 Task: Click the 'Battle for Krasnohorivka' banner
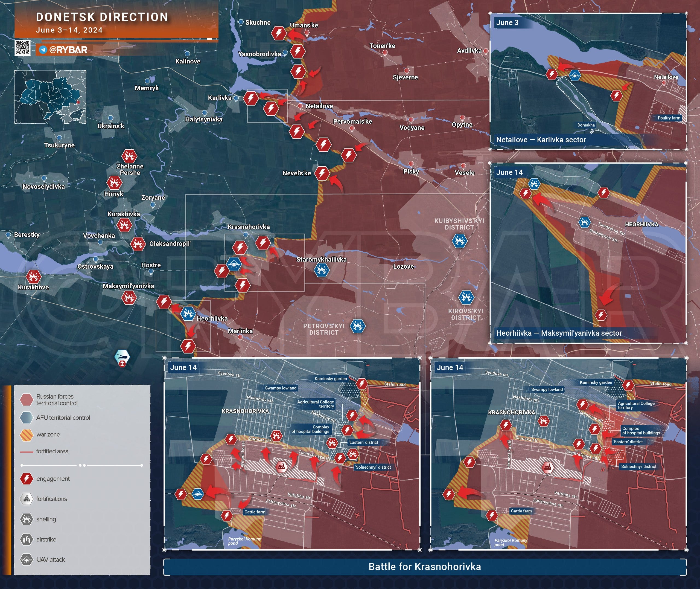tap(425, 567)
